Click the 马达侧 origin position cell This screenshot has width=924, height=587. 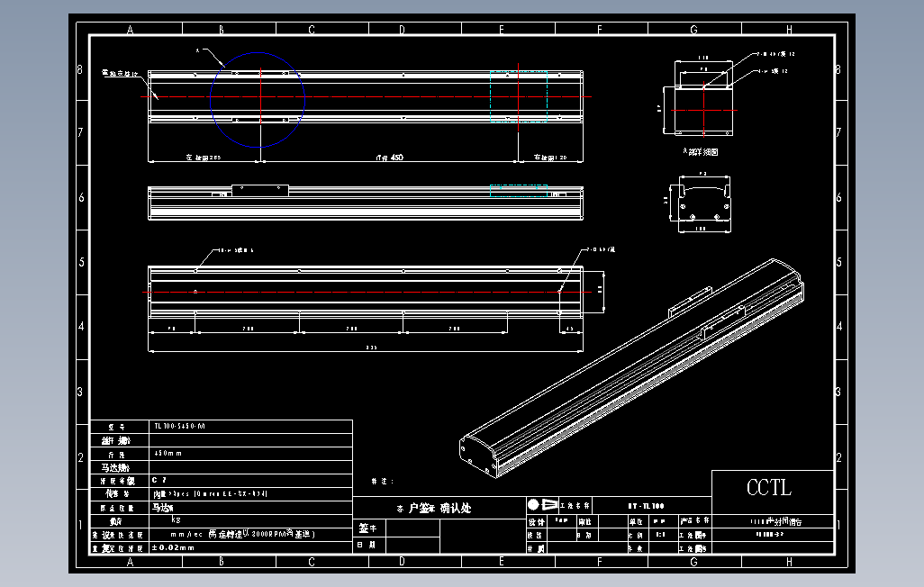(x=251, y=508)
